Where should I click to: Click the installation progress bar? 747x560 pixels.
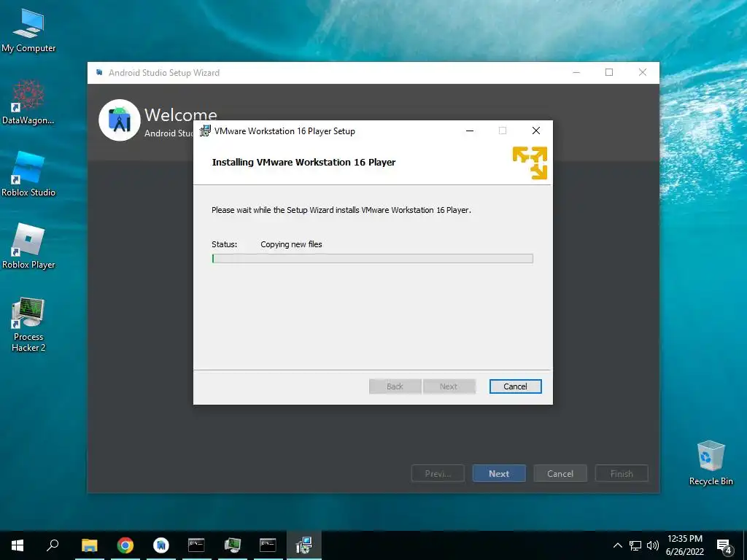[373, 259]
